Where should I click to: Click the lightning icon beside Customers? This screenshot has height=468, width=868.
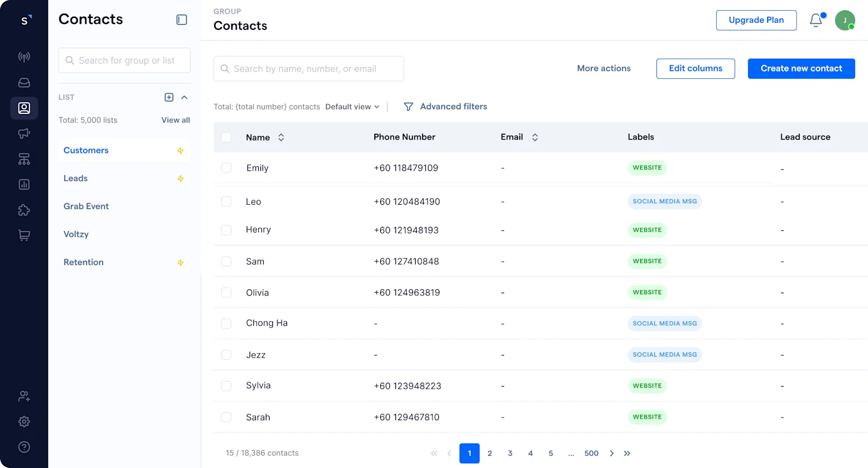pos(180,150)
